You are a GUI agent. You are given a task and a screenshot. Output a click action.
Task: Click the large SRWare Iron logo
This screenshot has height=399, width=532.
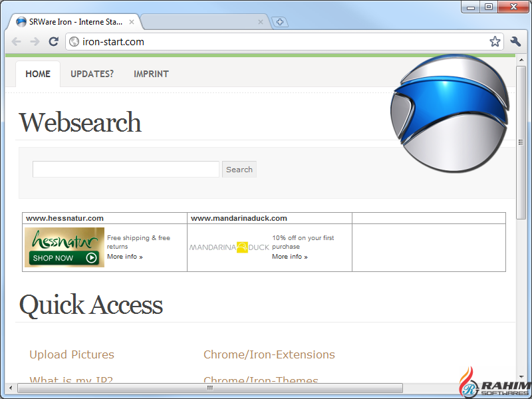tap(450, 113)
